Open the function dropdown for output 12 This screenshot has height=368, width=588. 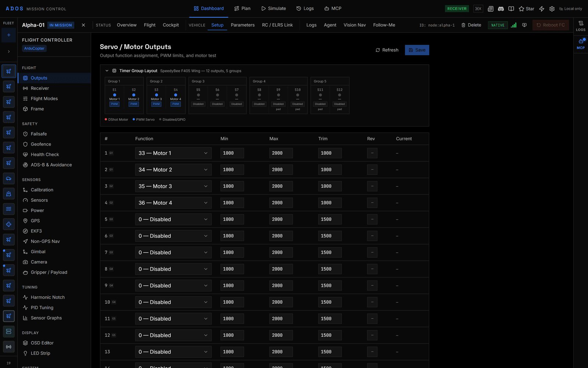coord(173,335)
